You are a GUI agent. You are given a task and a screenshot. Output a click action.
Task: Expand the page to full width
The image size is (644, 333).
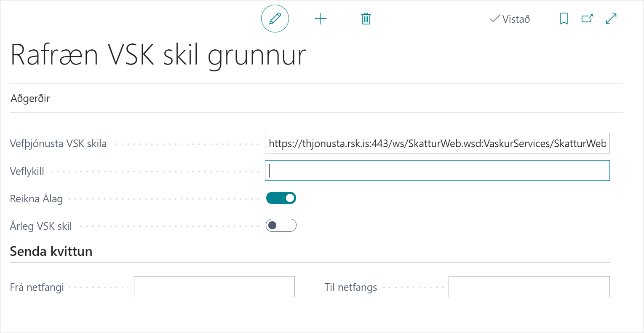(x=611, y=19)
